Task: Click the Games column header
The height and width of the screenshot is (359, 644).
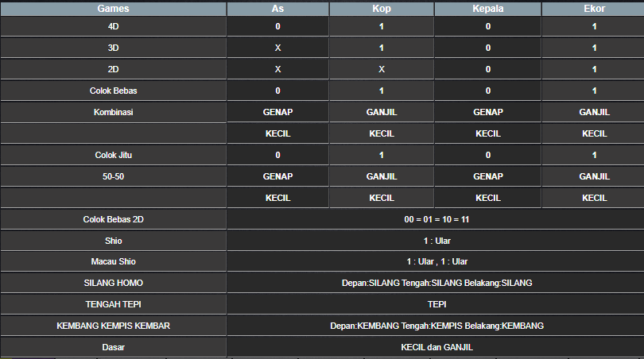Action: (x=114, y=9)
